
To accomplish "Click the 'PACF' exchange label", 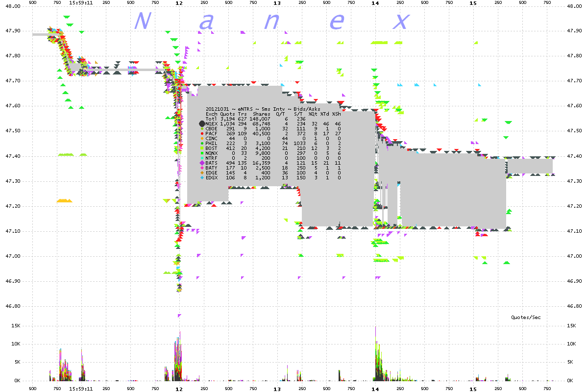I will pyautogui.click(x=211, y=133).
